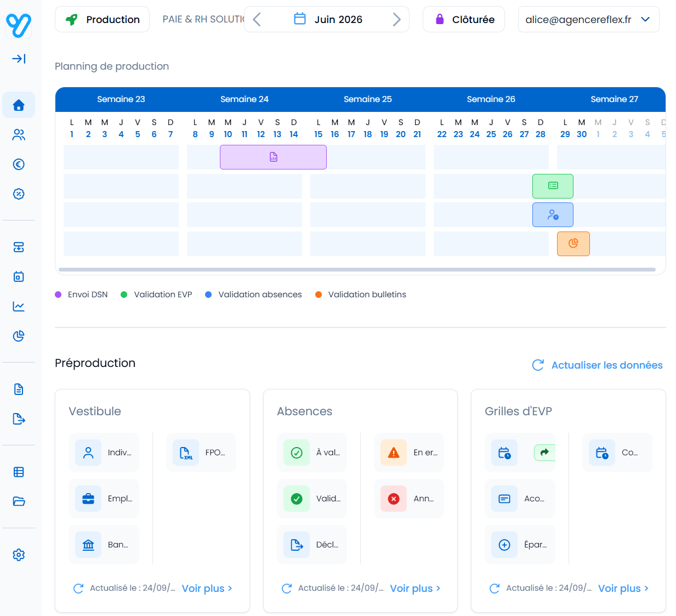Open the Empl... briefcase tile
This screenshot has height=616, width=676.
pos(104,499)
